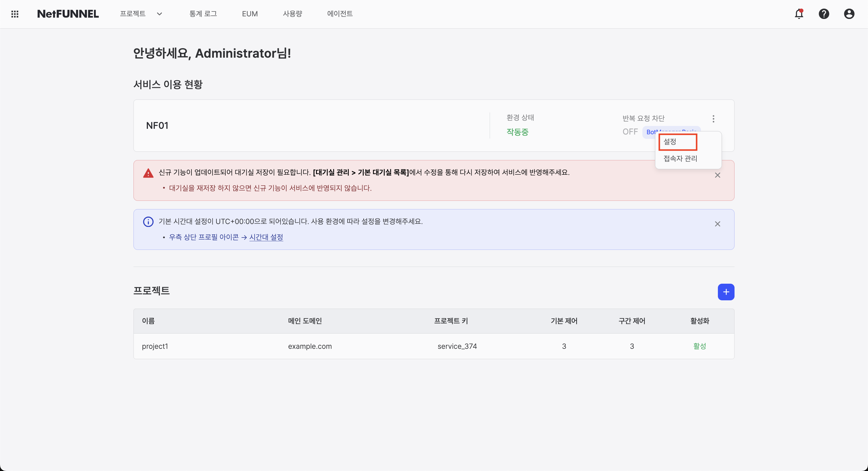Open the help icon
This screenshot has width=868, height=471.
tap(824, 14)
